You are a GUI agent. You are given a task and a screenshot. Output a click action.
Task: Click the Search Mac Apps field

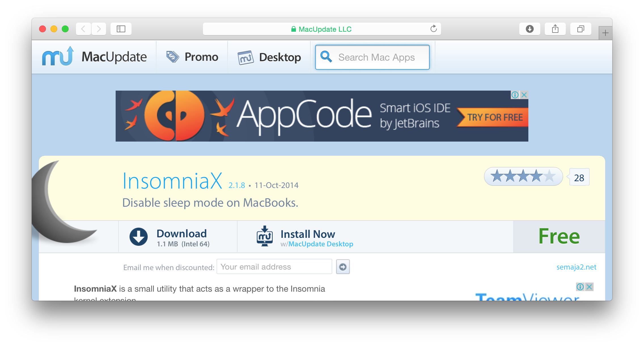pos(376,57)
